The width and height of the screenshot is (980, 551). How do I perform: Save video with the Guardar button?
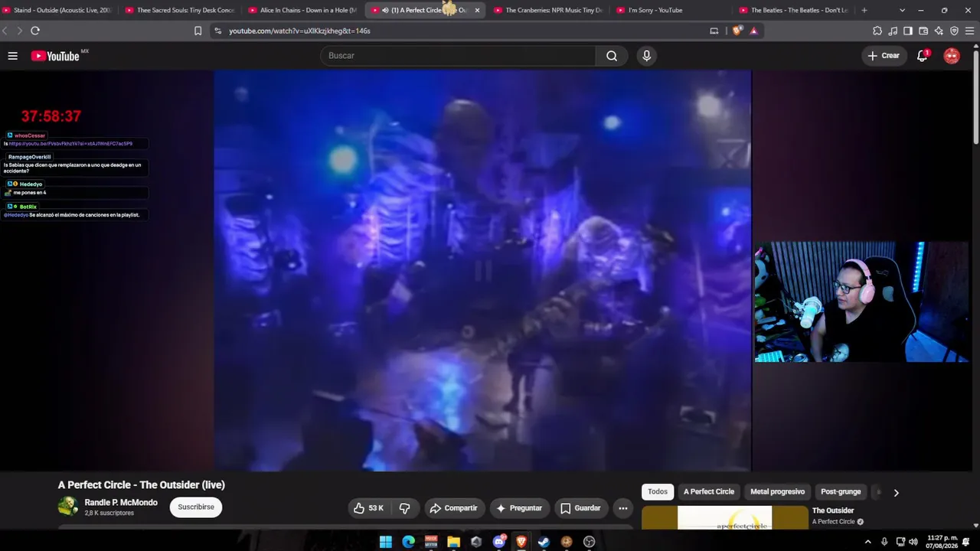click(x=580, y=508)
